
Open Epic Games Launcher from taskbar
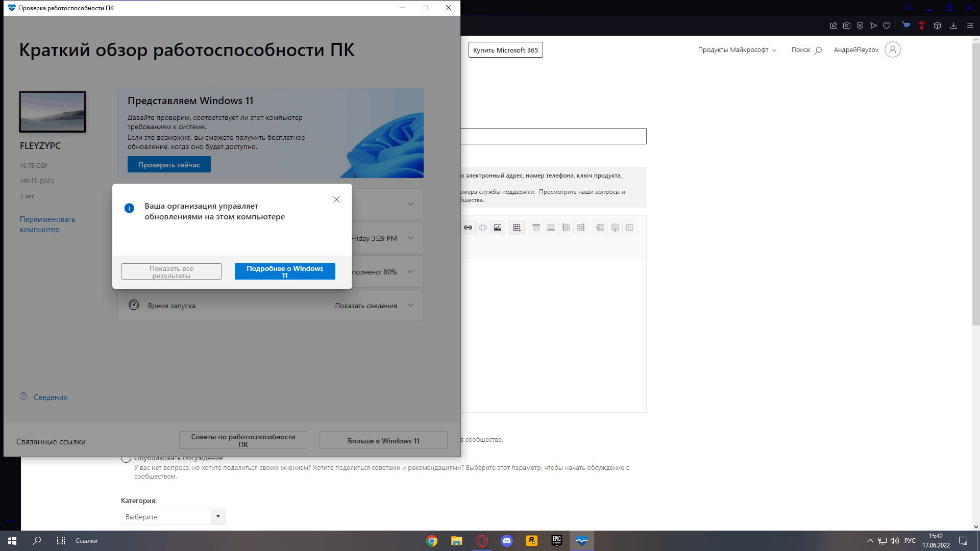(x=556, y=541)
